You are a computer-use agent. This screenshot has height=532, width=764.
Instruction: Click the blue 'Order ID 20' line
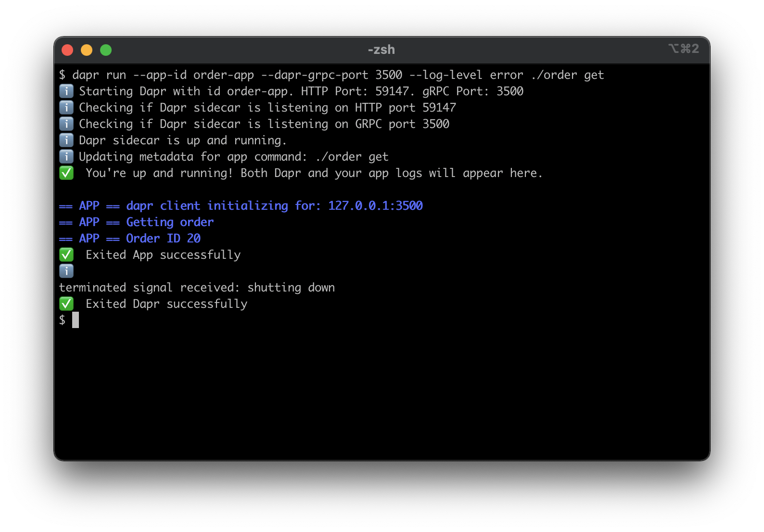pos(130,239)
